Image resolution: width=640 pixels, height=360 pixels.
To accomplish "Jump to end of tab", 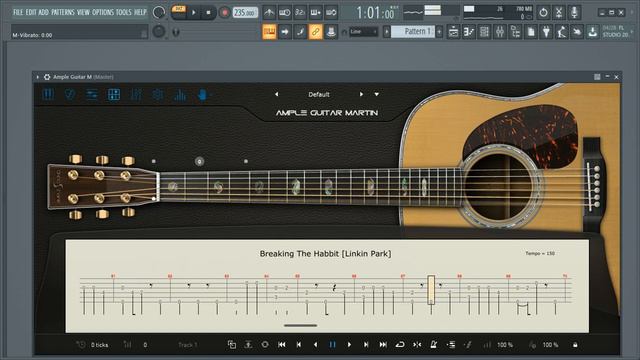I will click(383, 345).
